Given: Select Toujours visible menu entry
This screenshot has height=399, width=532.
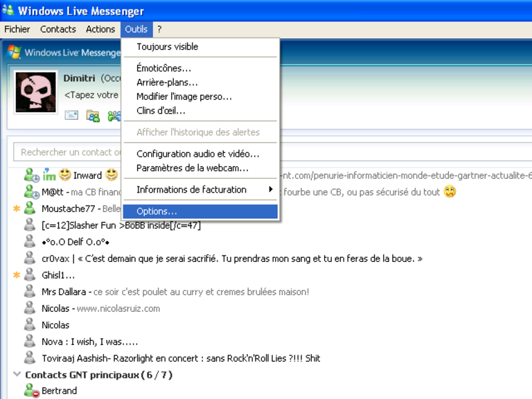Looking at the screenshot, I should click(200, 46).
